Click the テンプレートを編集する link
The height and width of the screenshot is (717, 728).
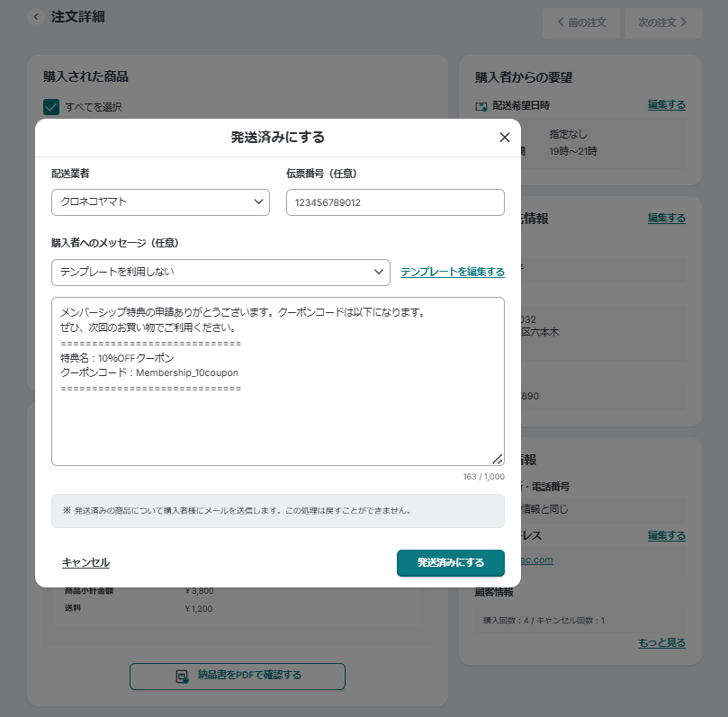[x=453, y=272]
